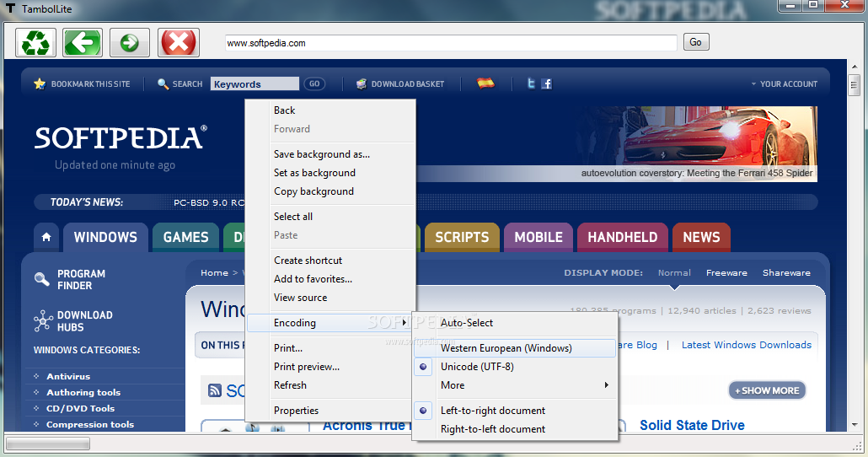Click the Bookmark This Site star icon

(40, 83)
